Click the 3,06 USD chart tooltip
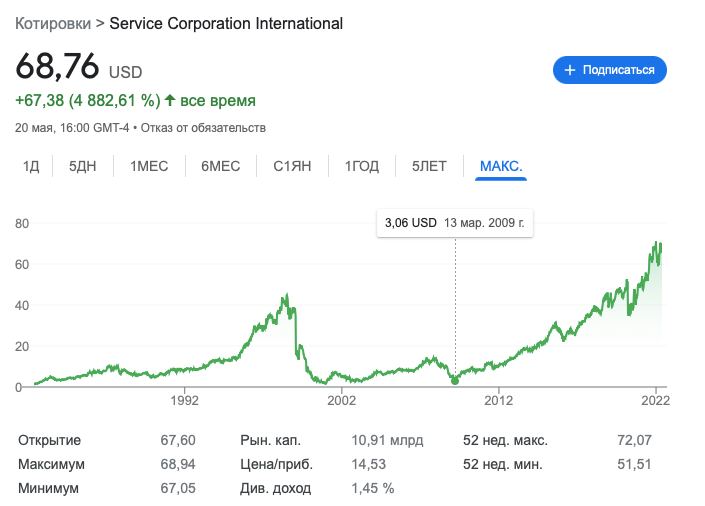 [455, 223]
